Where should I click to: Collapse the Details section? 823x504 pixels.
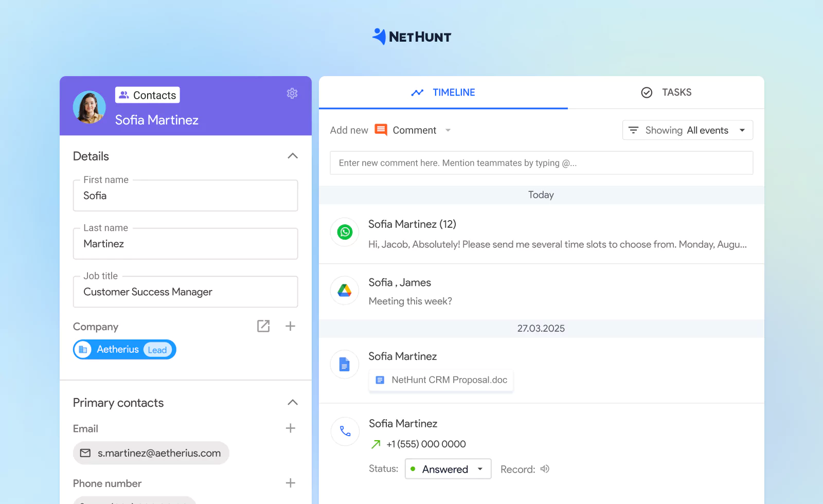point(292,155)
